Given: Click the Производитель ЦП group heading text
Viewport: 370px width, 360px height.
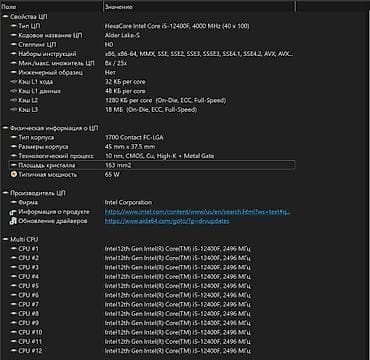Looking at the screenshot, I should (x=38, y=193).
